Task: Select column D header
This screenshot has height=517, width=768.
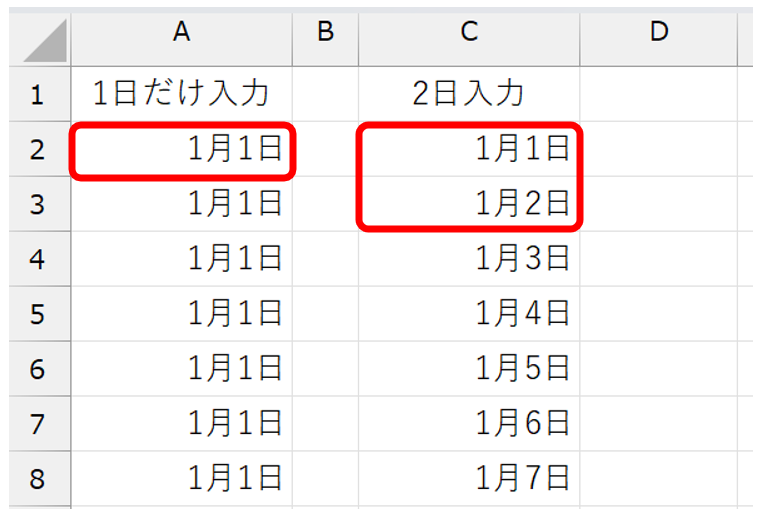Action: click(x=658, y=33)
